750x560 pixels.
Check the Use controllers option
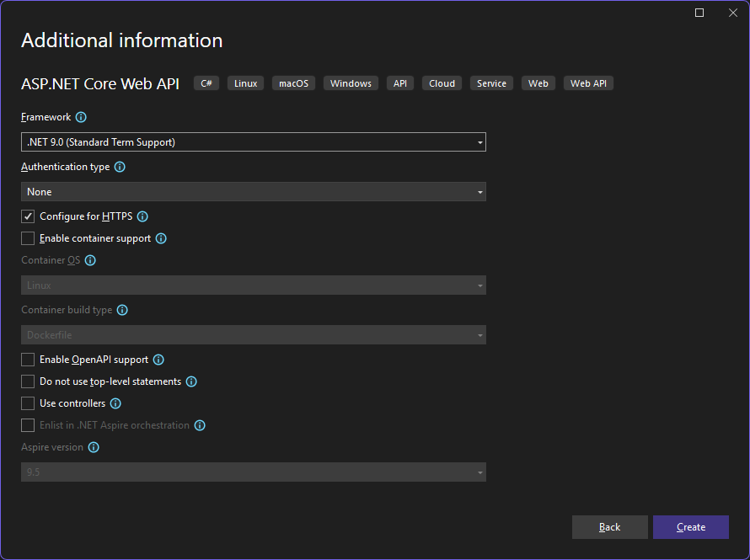click(27, 403)
